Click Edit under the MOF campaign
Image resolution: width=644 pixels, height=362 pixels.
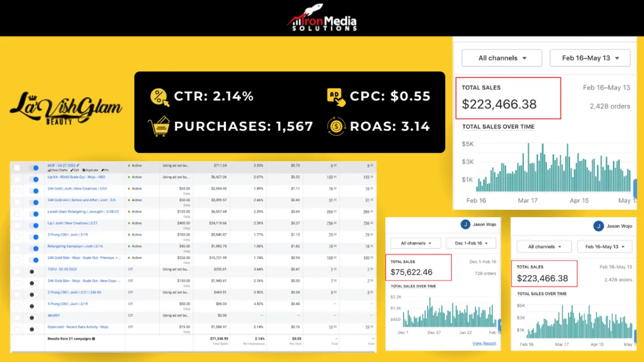point(74,170)
